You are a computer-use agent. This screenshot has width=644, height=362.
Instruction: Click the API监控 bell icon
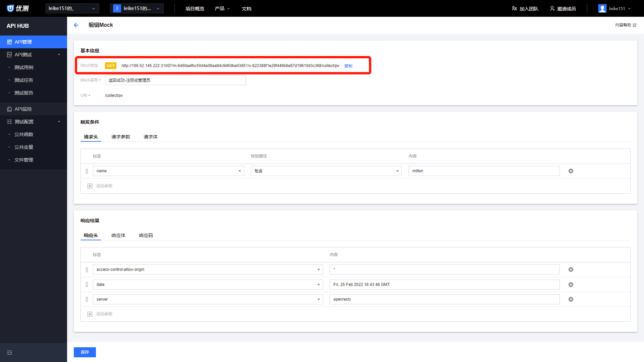pyautogui.click(x=9, y=109)
